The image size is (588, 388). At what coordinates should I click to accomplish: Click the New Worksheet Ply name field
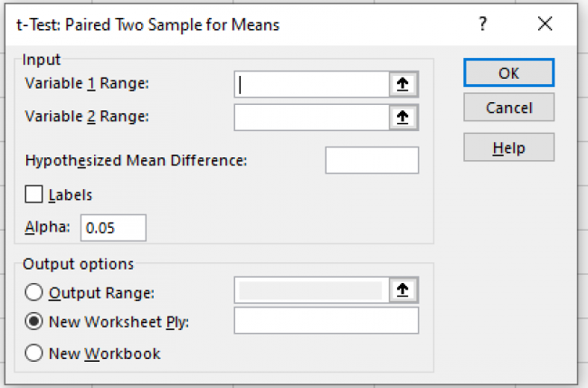(326, 321)
